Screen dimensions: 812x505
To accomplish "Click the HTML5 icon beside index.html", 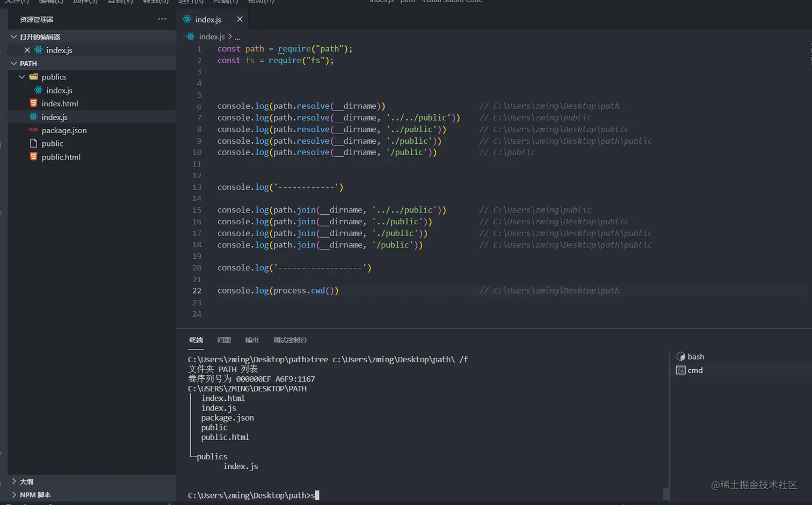I will [33, 103].
